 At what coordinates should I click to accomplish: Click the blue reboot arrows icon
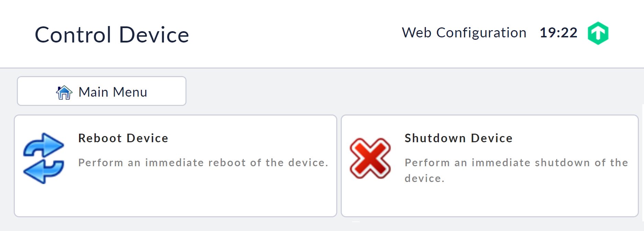point(44,158)
